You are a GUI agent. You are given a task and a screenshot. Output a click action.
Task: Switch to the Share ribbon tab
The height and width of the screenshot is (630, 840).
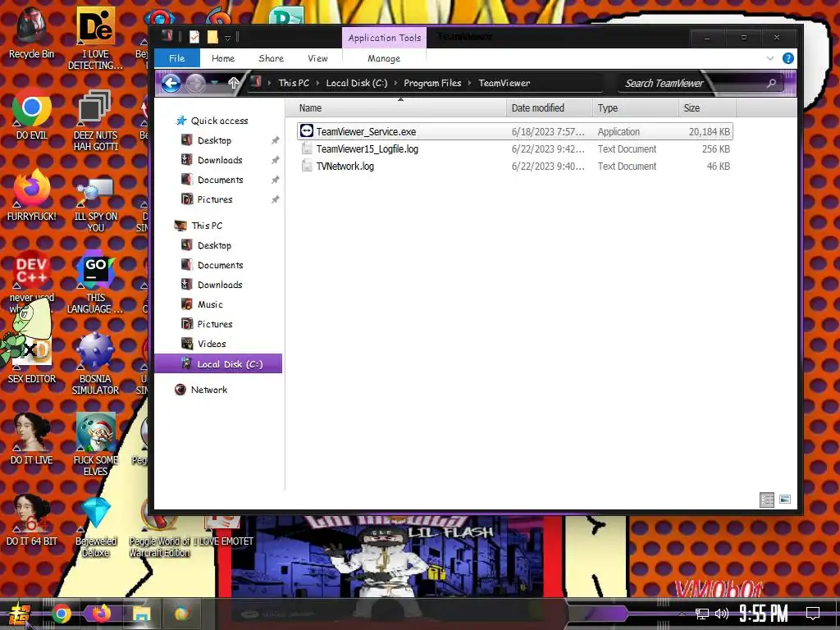(271, 58)
